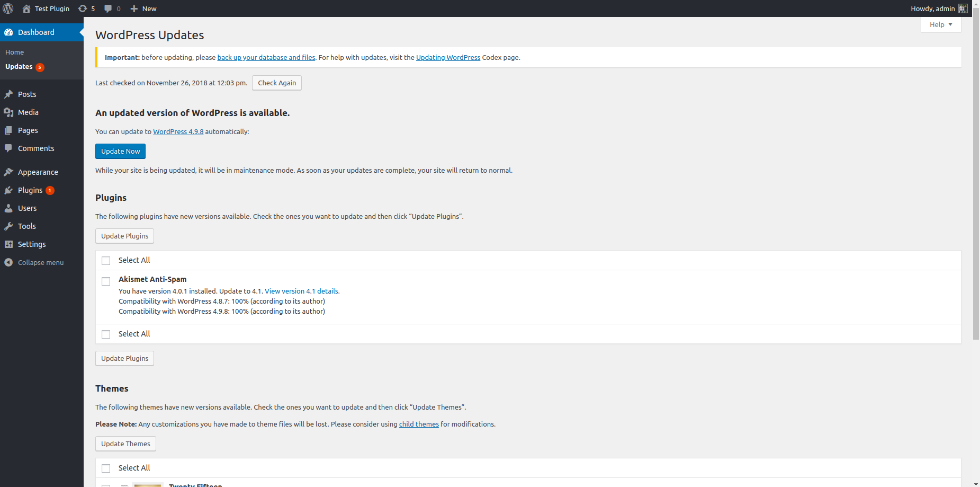
Task: Check the top Select All plugins checkbox
Action: click(x=106, y=261)
